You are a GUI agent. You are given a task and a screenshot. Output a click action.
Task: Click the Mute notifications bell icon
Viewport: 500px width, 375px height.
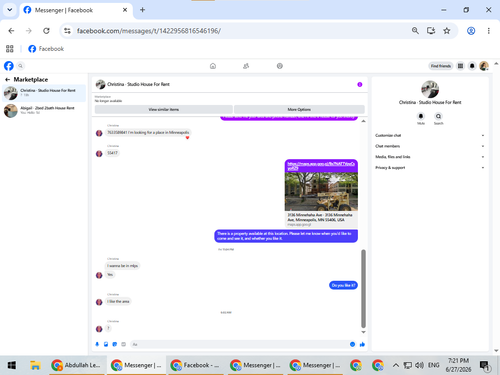coord(421,116)
